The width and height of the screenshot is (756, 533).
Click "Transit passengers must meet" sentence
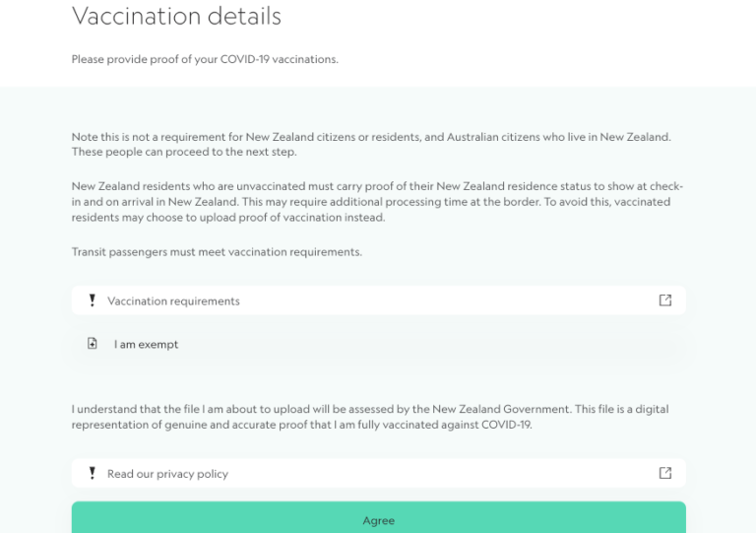coord(217,252)
